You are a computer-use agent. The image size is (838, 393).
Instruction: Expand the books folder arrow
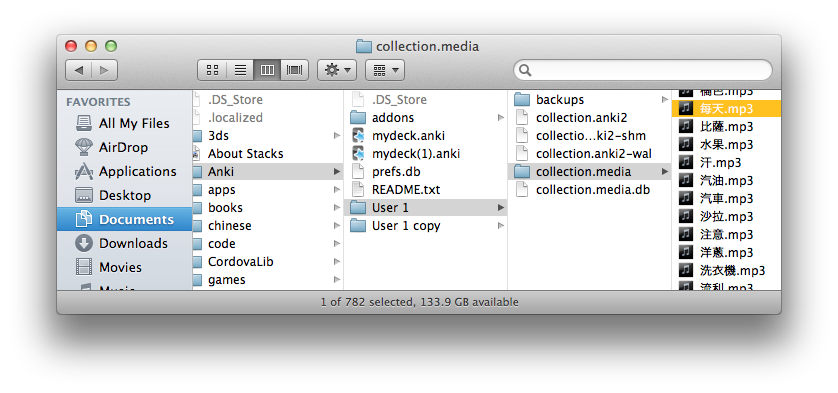click(x=337, y=207)
